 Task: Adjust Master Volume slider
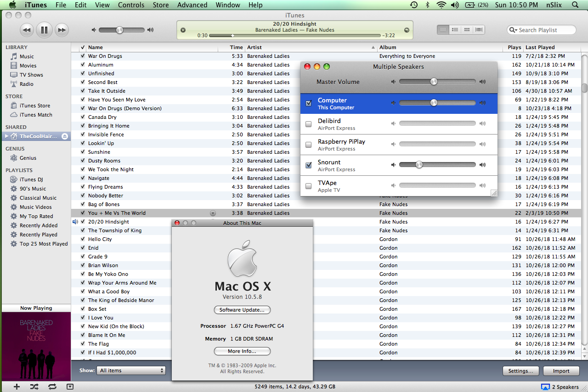pyautogui.click(x=437, y=82)
